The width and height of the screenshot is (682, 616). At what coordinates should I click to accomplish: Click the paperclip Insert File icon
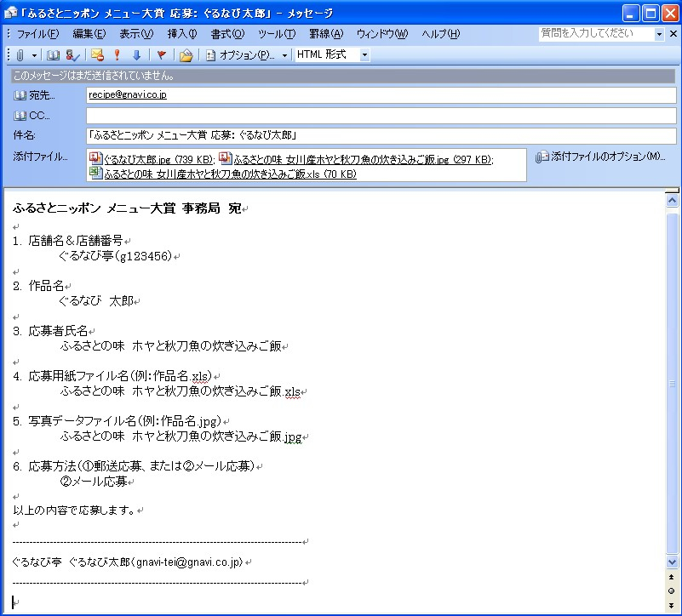(x=20, y=54)
